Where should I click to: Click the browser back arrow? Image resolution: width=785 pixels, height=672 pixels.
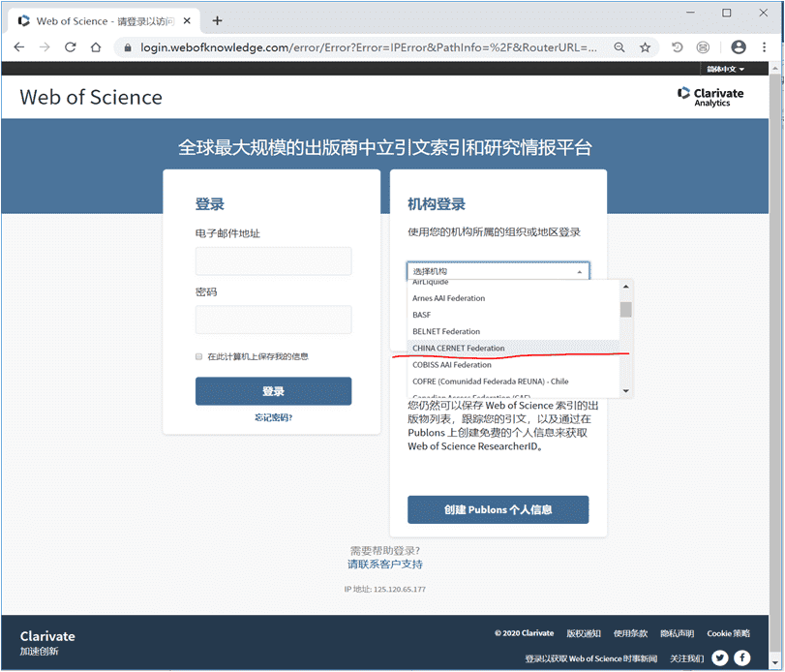point(19,46)
